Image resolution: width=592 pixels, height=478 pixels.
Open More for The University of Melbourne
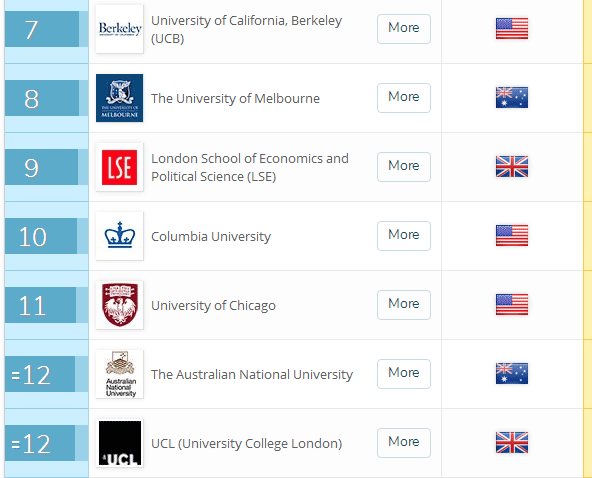click(x=404, y=98)
